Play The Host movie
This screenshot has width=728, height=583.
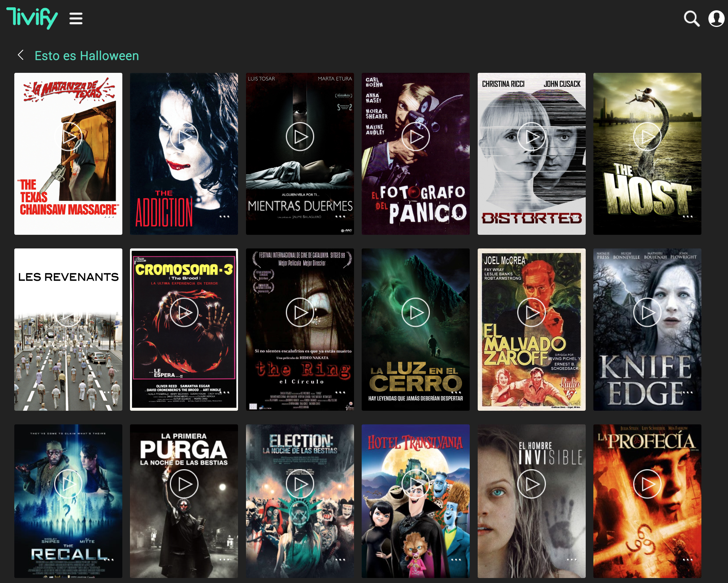pos(647,137)
